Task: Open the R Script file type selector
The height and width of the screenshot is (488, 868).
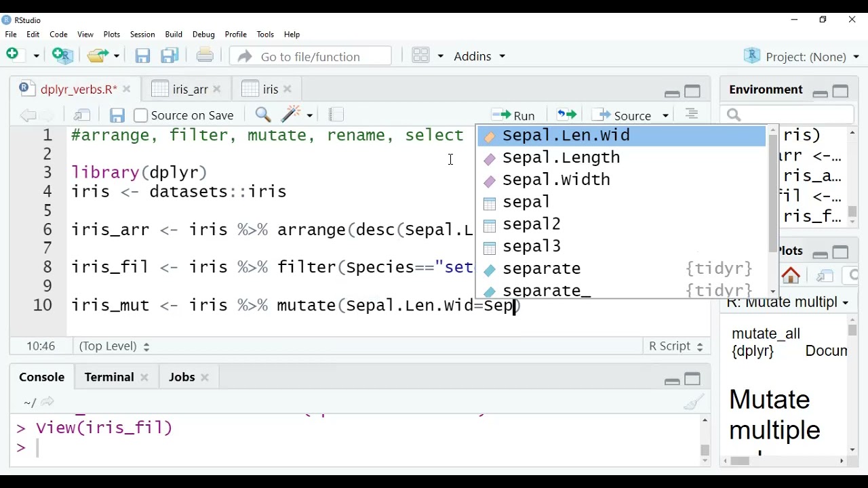Action: click(x=675, y=346)
